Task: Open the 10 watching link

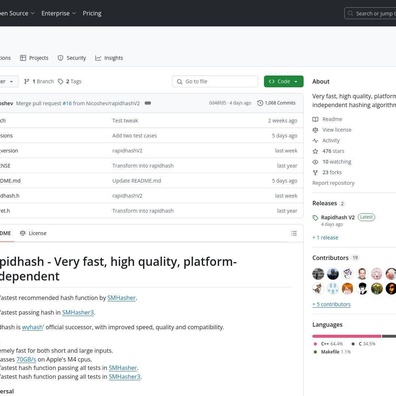Action: [332, 162]
